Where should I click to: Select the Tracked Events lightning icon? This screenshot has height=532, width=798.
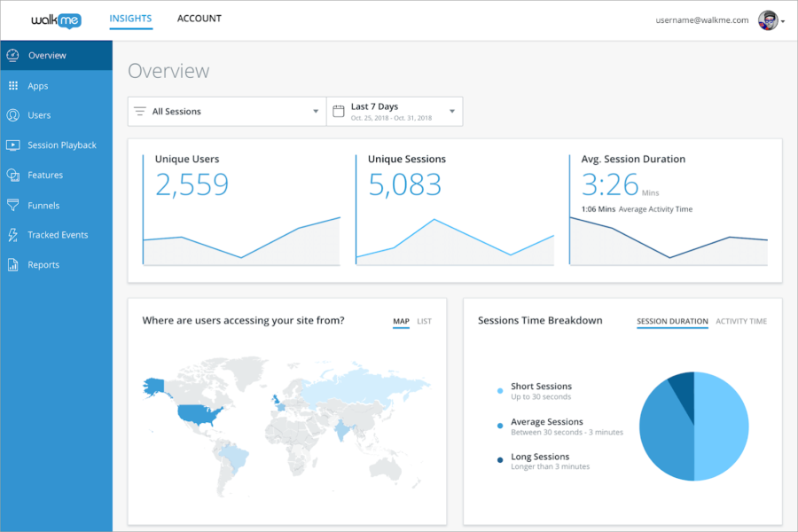click(12, 235)
